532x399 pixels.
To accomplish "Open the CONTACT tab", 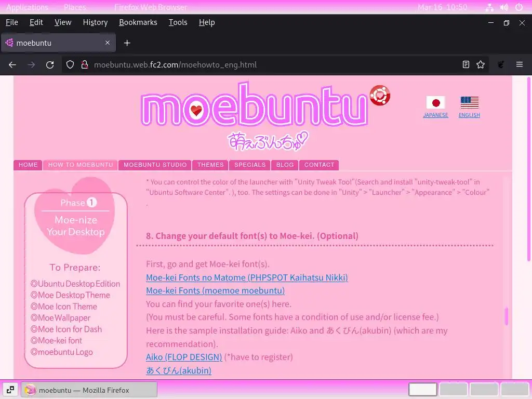I will (319, 165).
